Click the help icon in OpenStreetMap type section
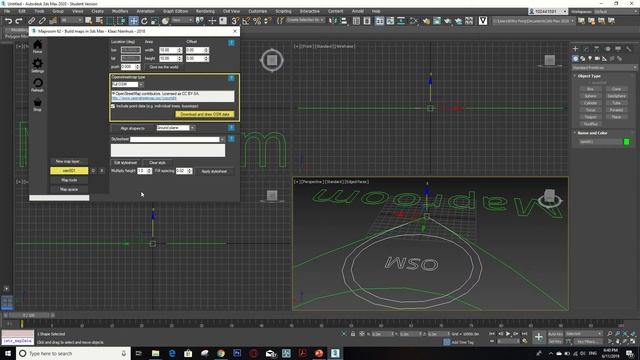This screenshot has height=360, width=640. pyautogui.click(x=231, y=78)
